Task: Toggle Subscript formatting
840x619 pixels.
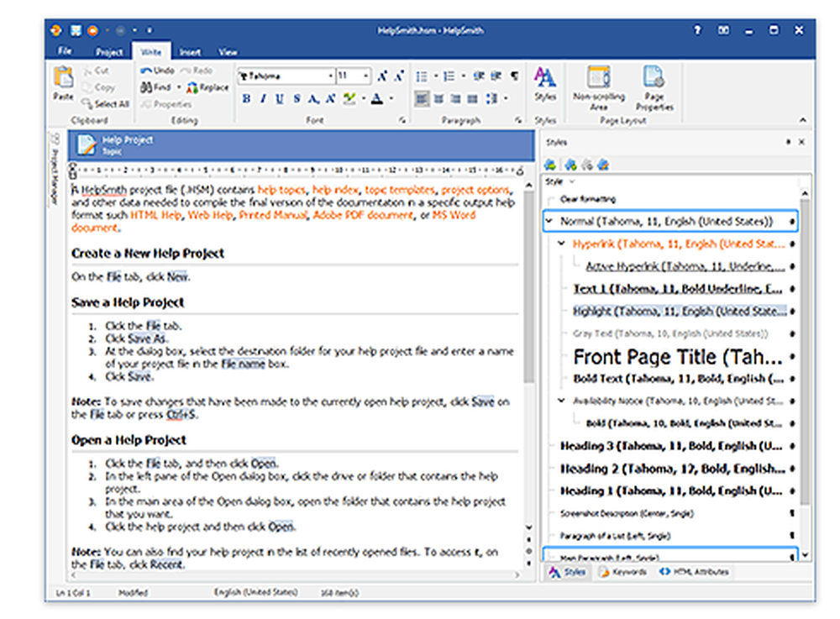Action: pyautogui.click(x=312, y=98)
